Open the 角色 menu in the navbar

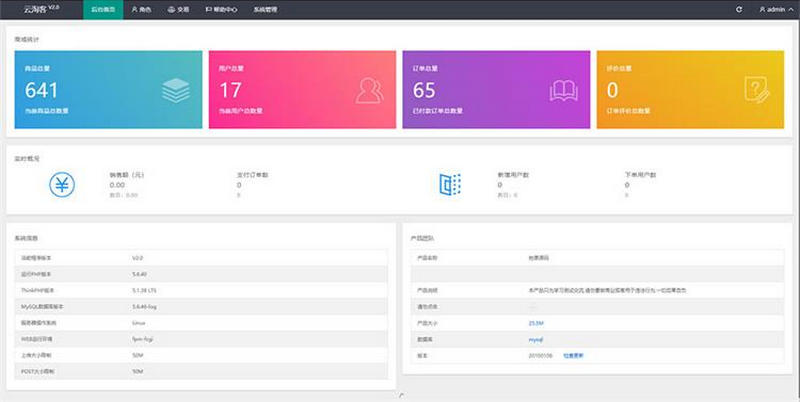click(x=141, y=9)
